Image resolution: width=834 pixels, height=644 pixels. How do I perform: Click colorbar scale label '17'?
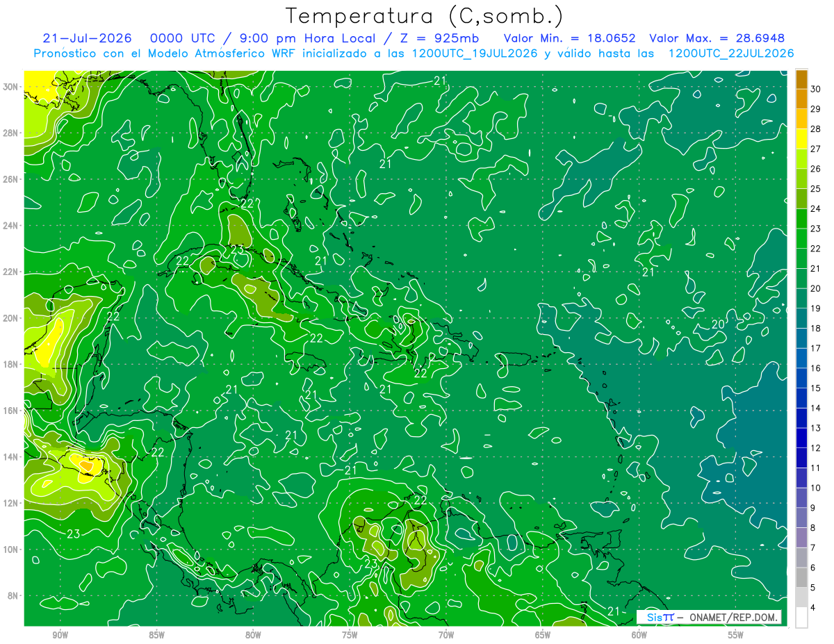pos(816,348)
